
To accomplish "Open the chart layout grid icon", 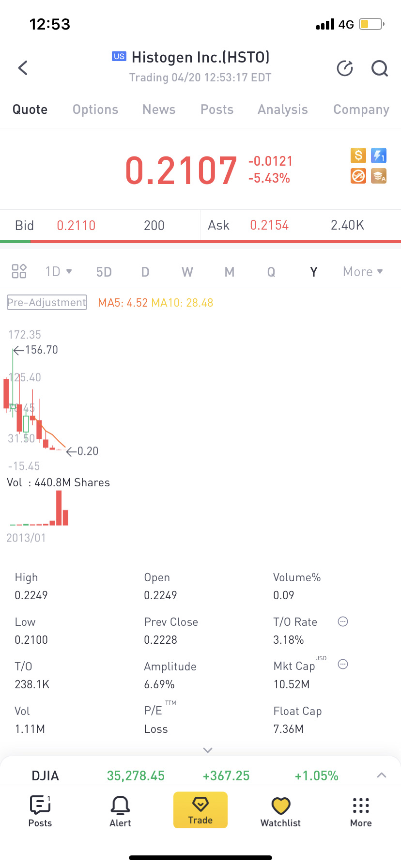I will [19, 271].
